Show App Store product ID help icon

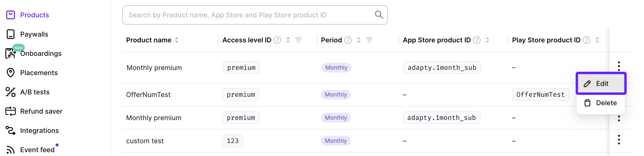point(477,40)
